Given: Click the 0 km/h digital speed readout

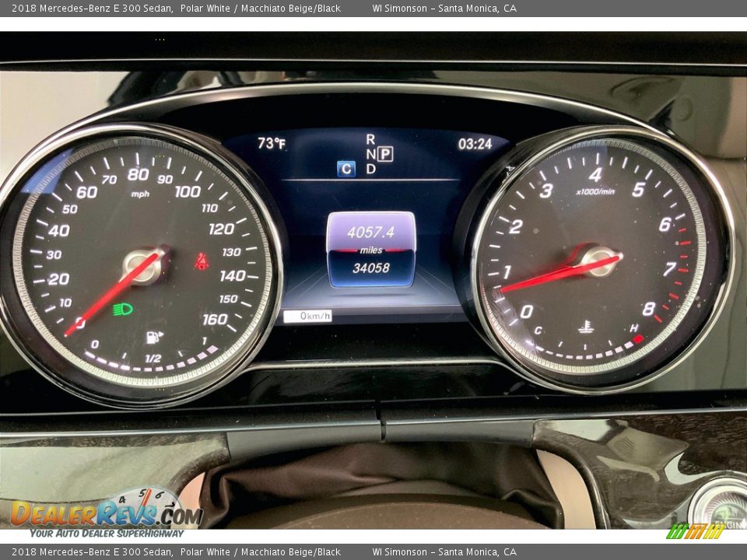Looking at the screenshot, I should (308, 316).
